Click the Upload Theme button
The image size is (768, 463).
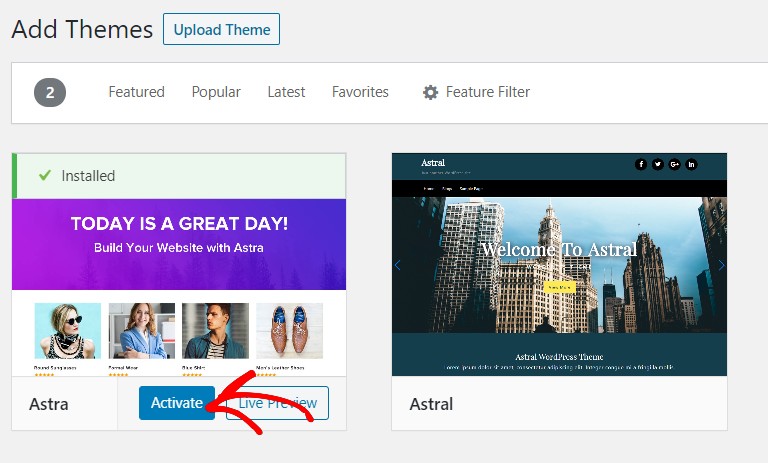pyautogui.click(x=221, y=29)
